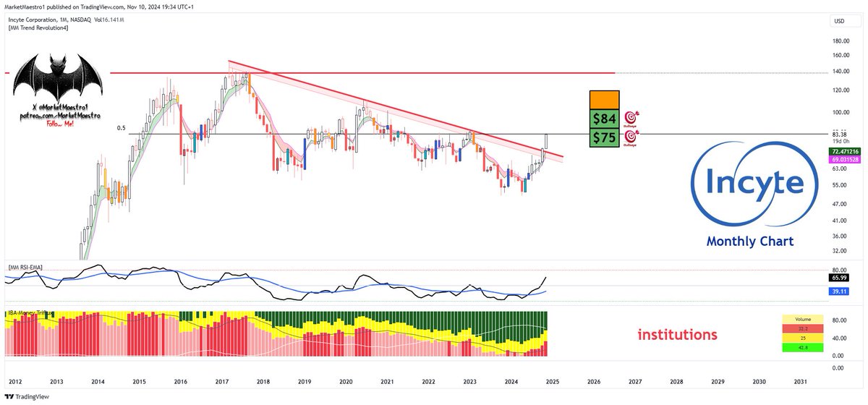The image size is (868, 405).
Task: Click the '[MM RSI-EMA]' indicator label
Action: coord(24,268)
